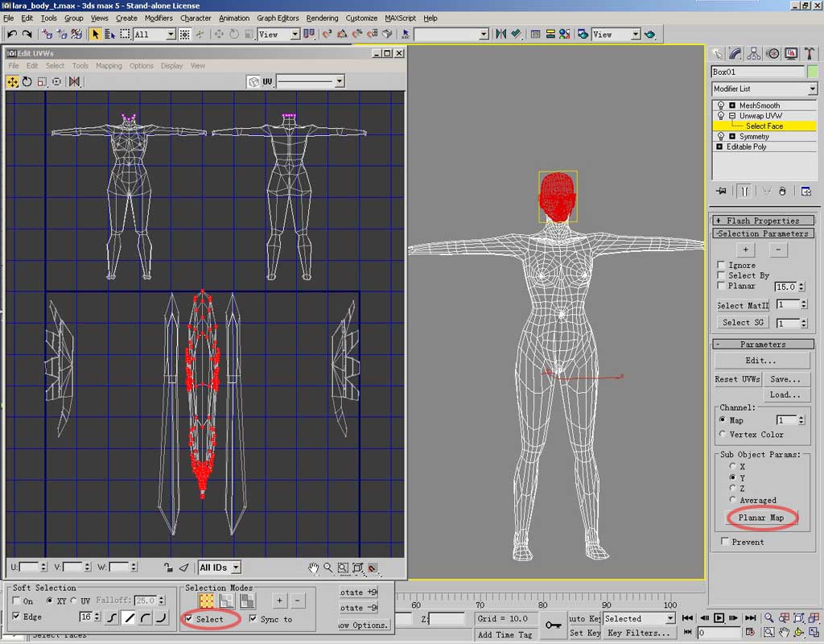Screen dimensions: 824x644
Task: Open the All IDs dropdown
Action: [220, 568]
